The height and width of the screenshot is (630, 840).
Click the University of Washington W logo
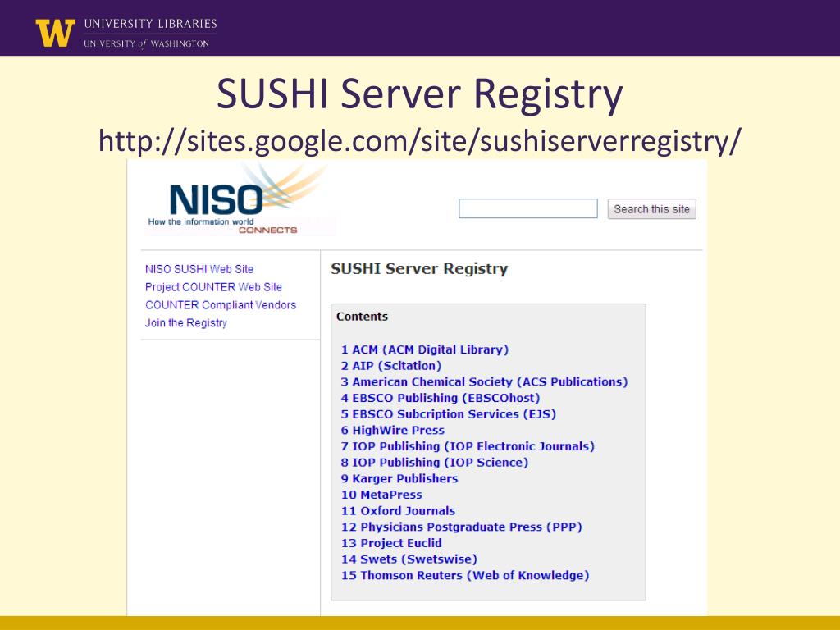click(x=55, y=32)
